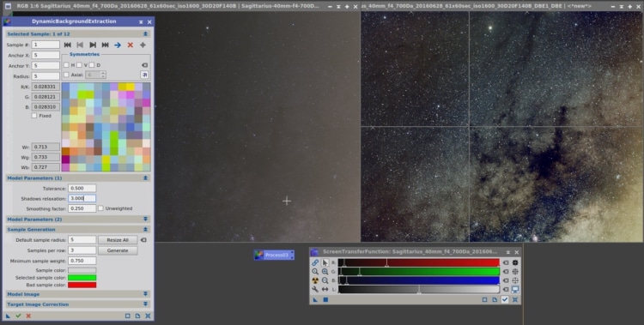Image resolution: width=644 pixels, height=325 pixels.
Task: Reset the blue channel in STF
Action: [x=506, y=280]
